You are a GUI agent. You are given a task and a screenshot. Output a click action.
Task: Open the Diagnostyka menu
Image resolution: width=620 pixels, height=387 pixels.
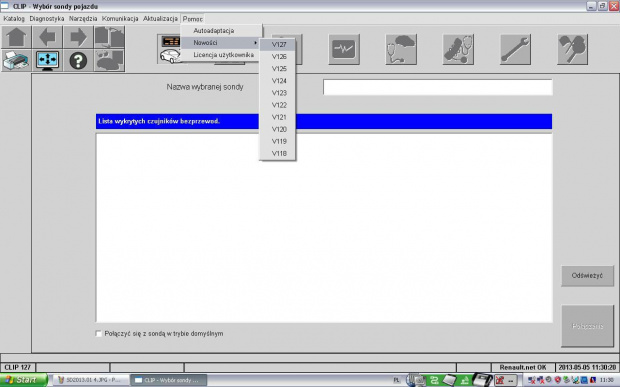47,19
